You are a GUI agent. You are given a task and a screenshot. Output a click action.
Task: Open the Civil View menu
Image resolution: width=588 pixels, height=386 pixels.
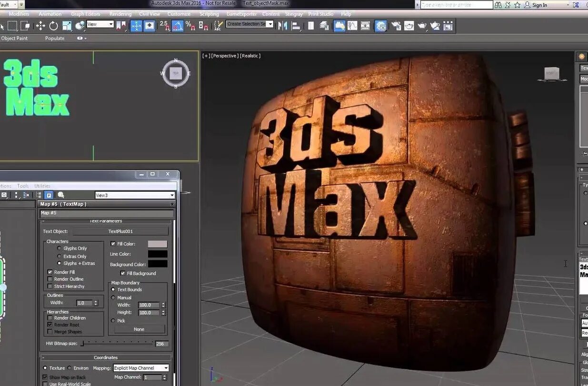[149, 14]
